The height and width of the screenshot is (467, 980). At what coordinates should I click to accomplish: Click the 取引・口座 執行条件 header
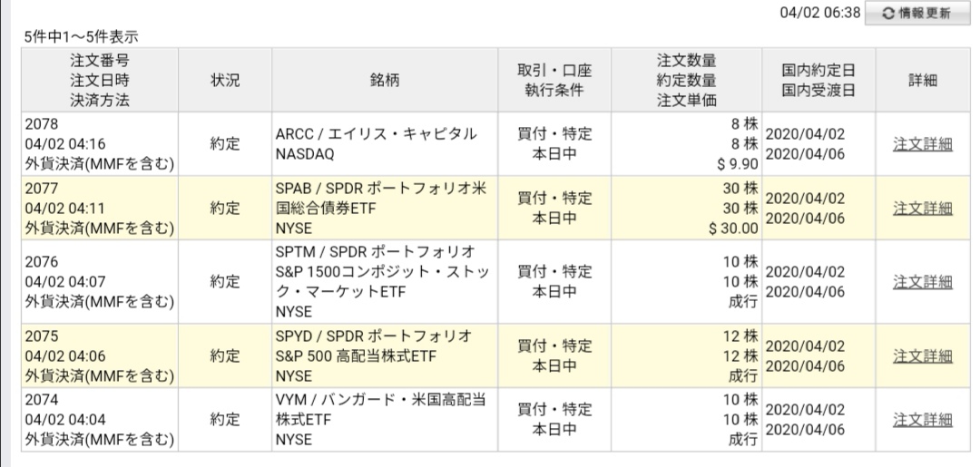554,80
